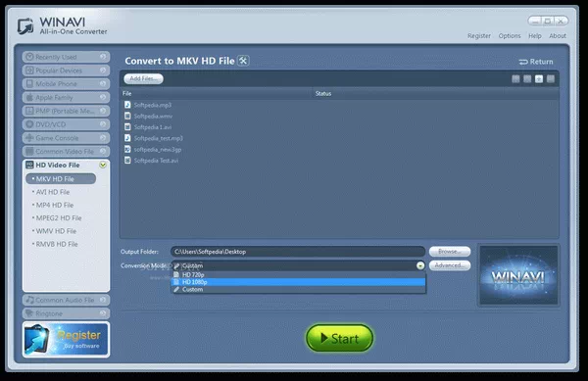Click the Recently Used clock icon
Viewport: 588px width, 381px height.
[29, 57]
